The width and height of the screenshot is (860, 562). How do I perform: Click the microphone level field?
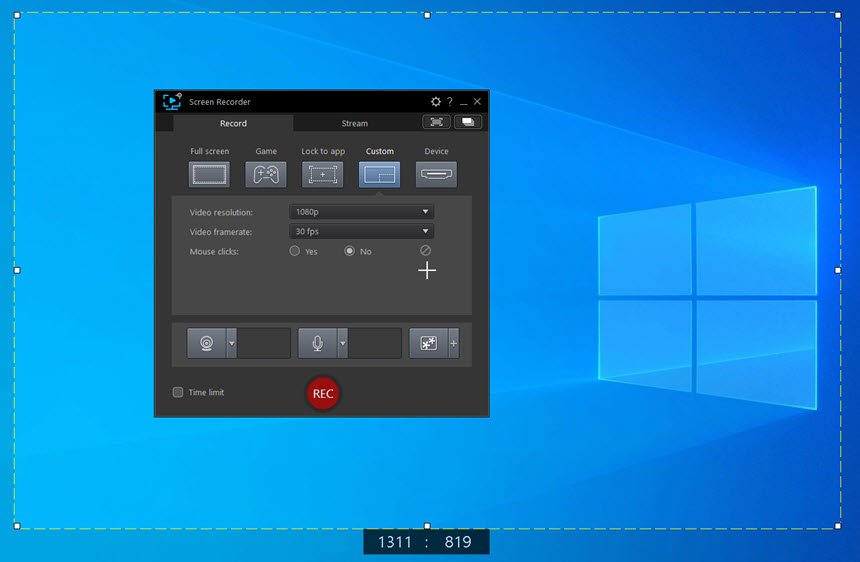pos(375,343)
